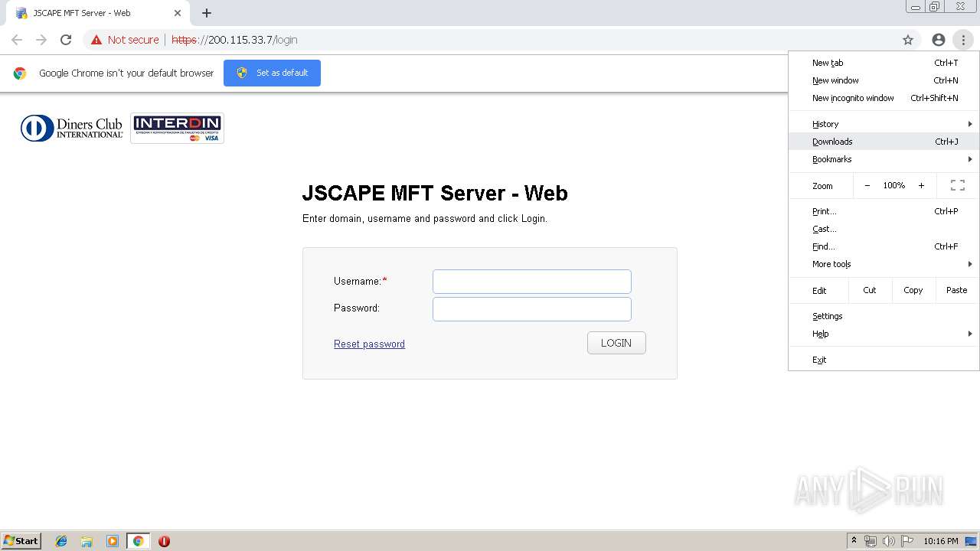Select Find... menu entry
The width and height of the screenshot is (980, 551).
[884, 246]
